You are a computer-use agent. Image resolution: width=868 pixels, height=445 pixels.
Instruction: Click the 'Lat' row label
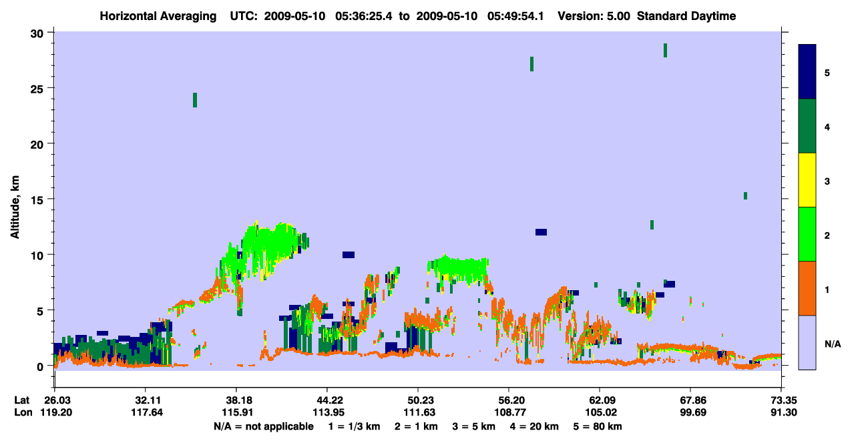pyautogui.click(x=21, y=400)
